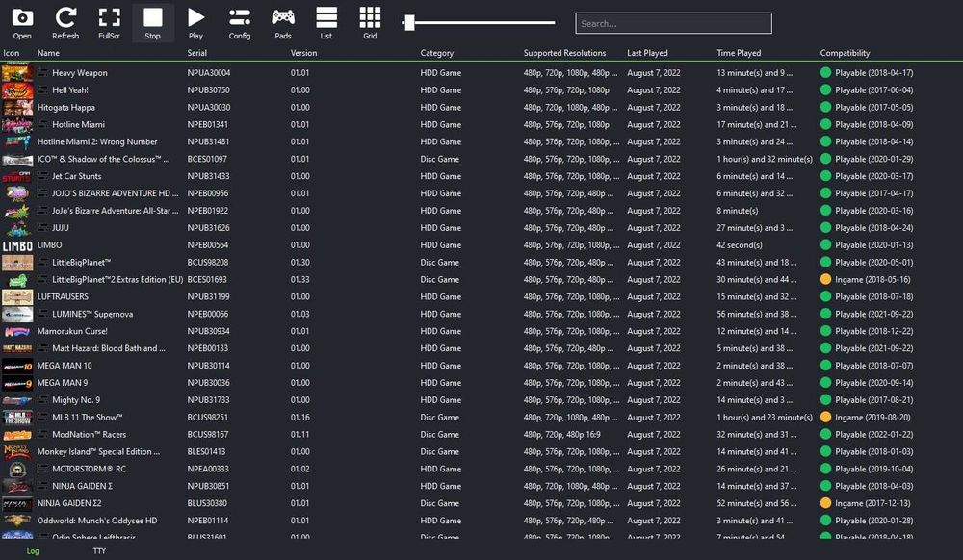Click the small icon beside JUJU name
The image size is (963, 560).
(42, 227)
